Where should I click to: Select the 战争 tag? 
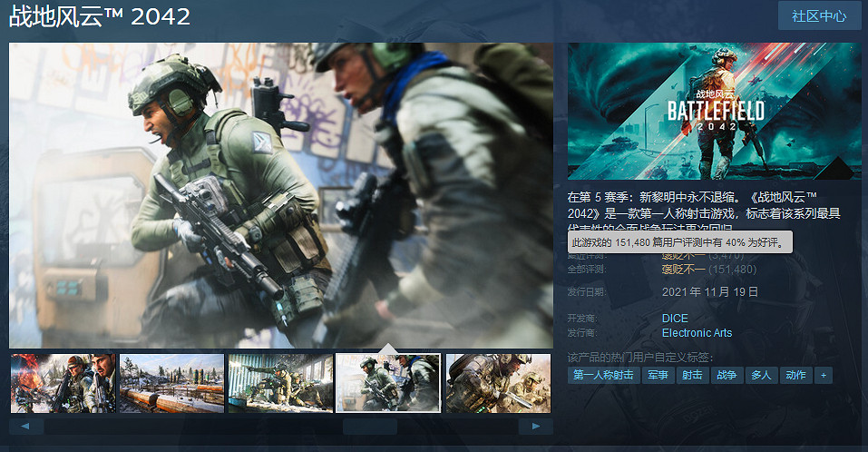pyautogui.click(x=727, y=375)
